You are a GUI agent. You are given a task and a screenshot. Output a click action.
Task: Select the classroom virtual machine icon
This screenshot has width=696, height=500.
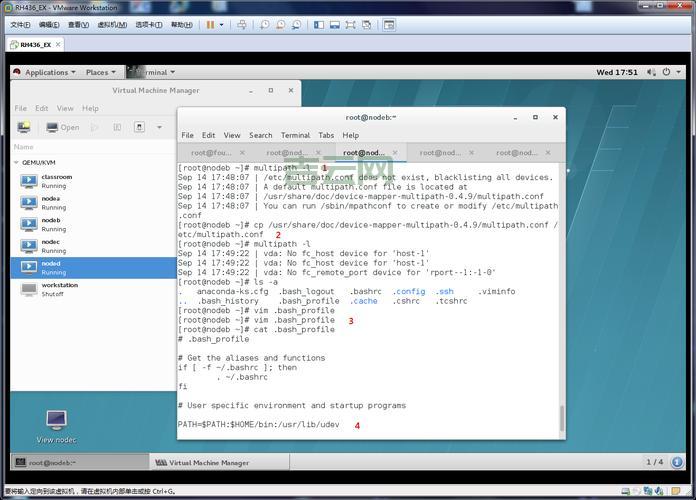pyautogui.click(x=28, y=181)
